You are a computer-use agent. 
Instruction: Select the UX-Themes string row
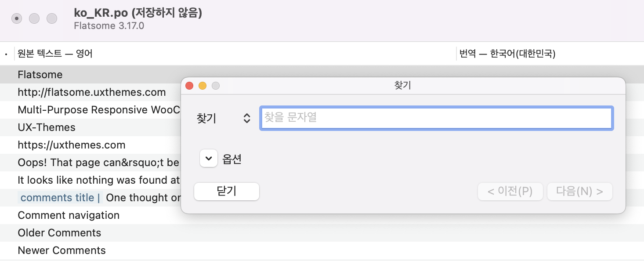click(47, 127)
